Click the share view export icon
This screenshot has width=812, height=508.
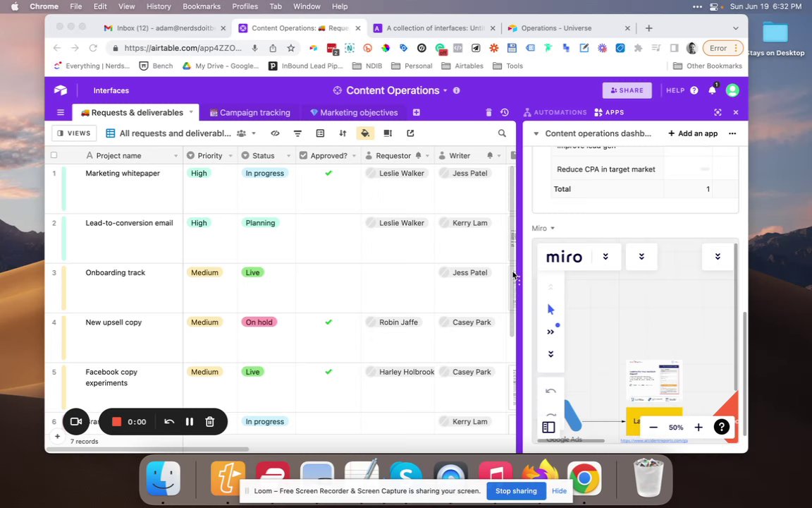410,133
